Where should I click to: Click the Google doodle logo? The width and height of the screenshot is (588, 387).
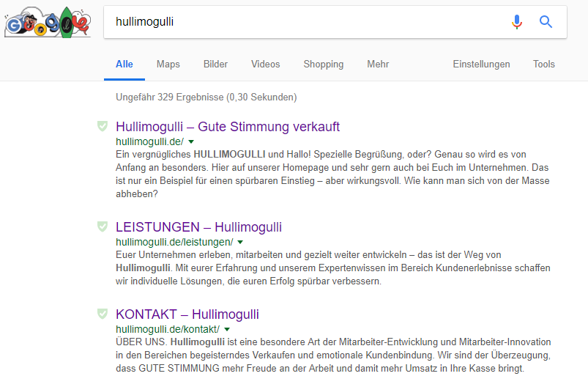47,23
